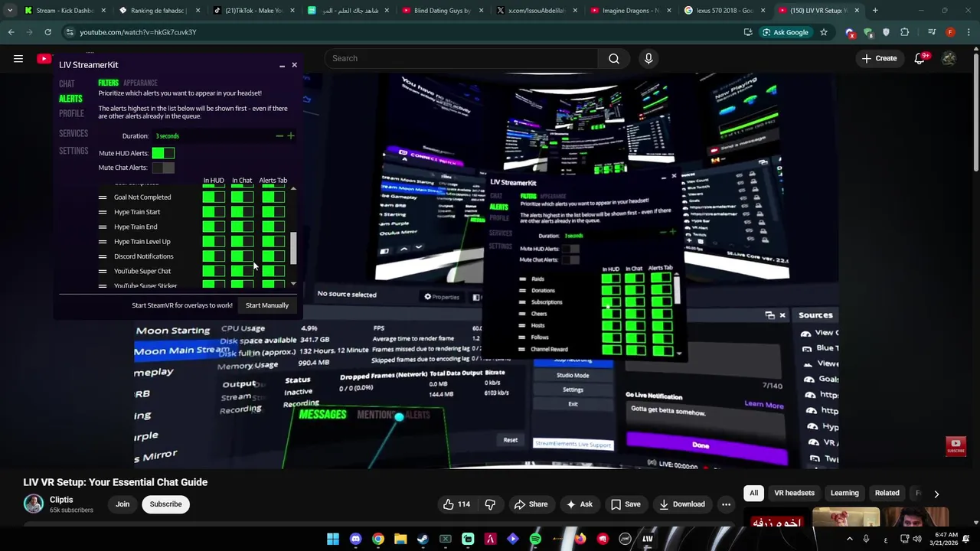Toggle Mute HUD Alerts switch

(x=163, y=153)
